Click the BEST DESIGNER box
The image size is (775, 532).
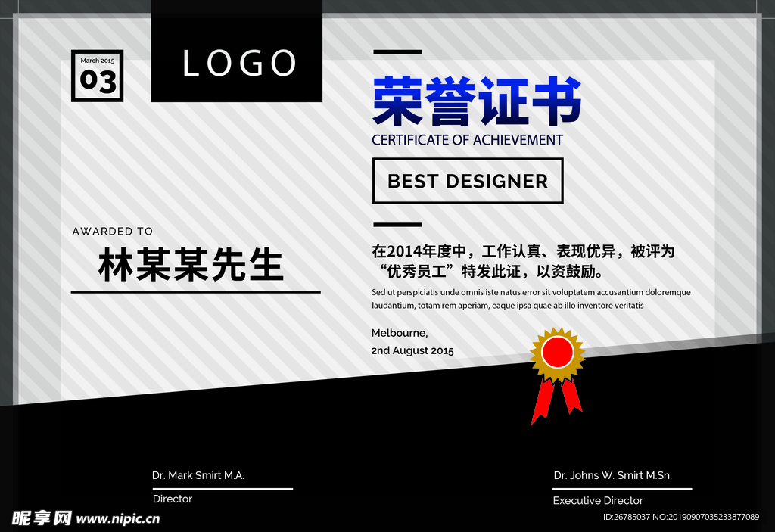coord(468,181)
